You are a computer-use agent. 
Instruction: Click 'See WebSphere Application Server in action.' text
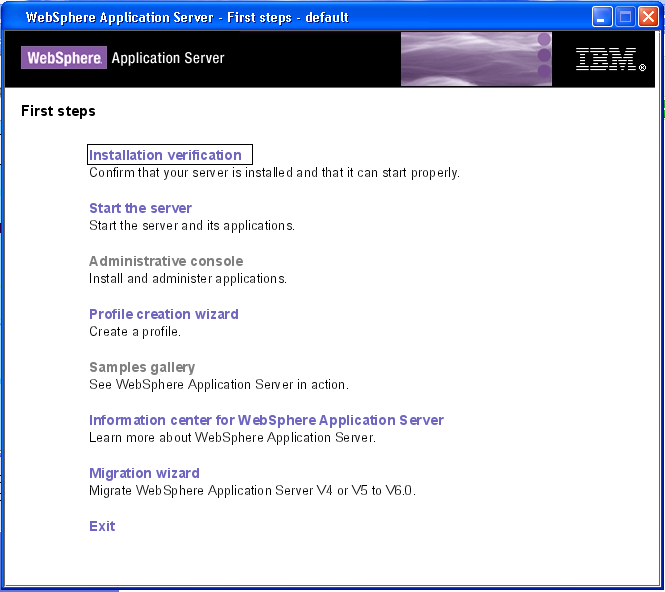219,385
